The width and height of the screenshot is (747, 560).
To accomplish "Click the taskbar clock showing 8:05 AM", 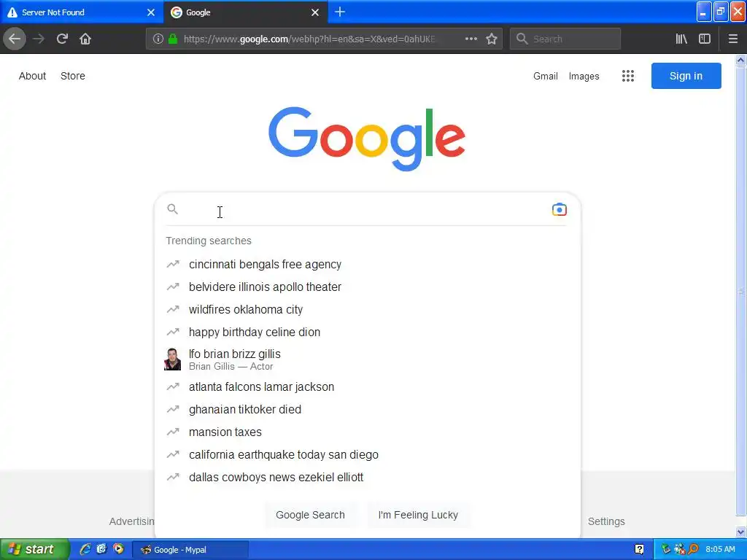I will click(x=720, y=550).
